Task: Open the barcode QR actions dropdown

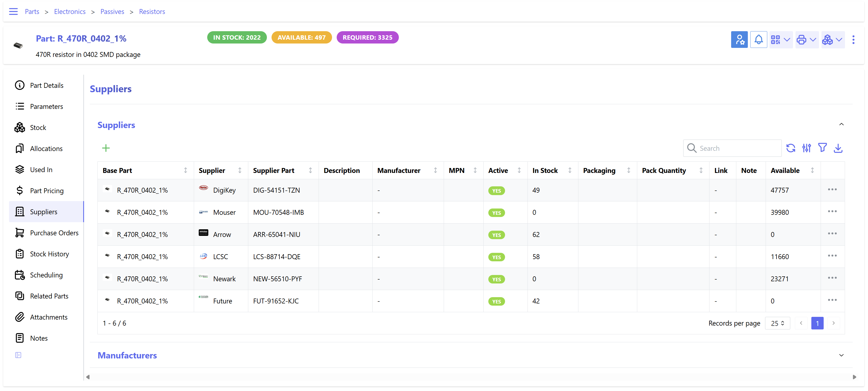Action: (780, 40)
